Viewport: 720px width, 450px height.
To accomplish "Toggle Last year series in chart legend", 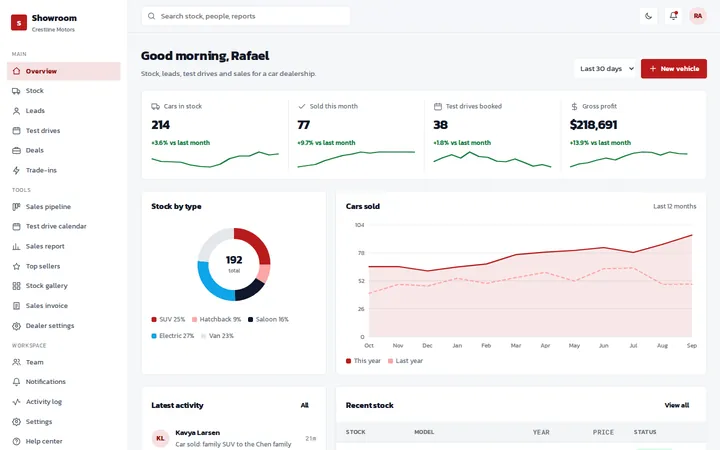I will click(x=405, y=361).
